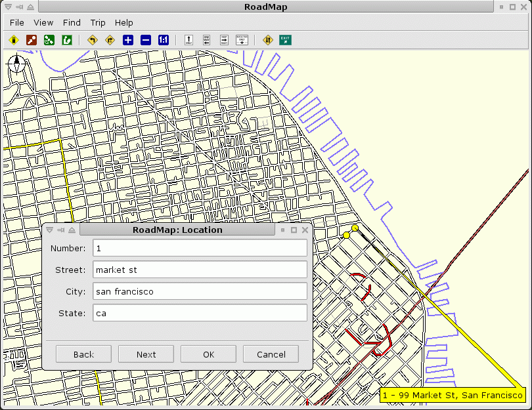
Task: Click the brown destination marker toolbar icon
Action: point(32,40)
